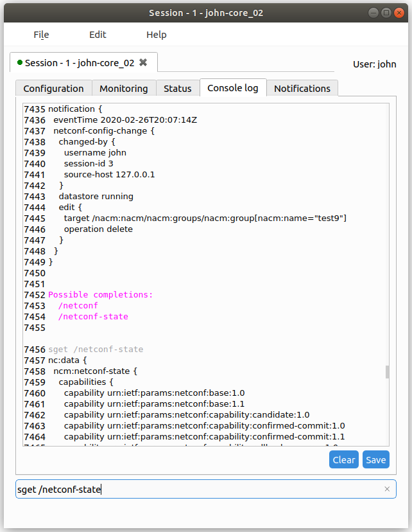Click the 'changed-by {' line 7438
The width and height of the screenshot is (412, 532).
(87, 142)
